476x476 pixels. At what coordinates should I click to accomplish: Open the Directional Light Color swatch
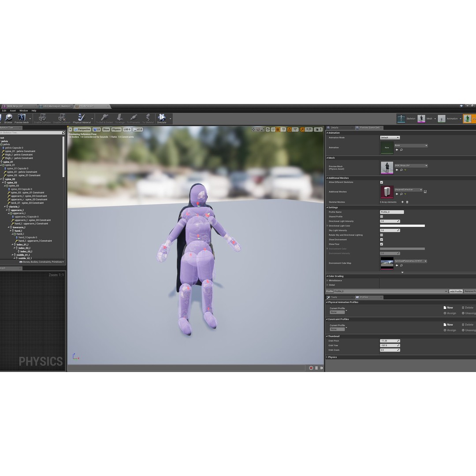point(402,226)
